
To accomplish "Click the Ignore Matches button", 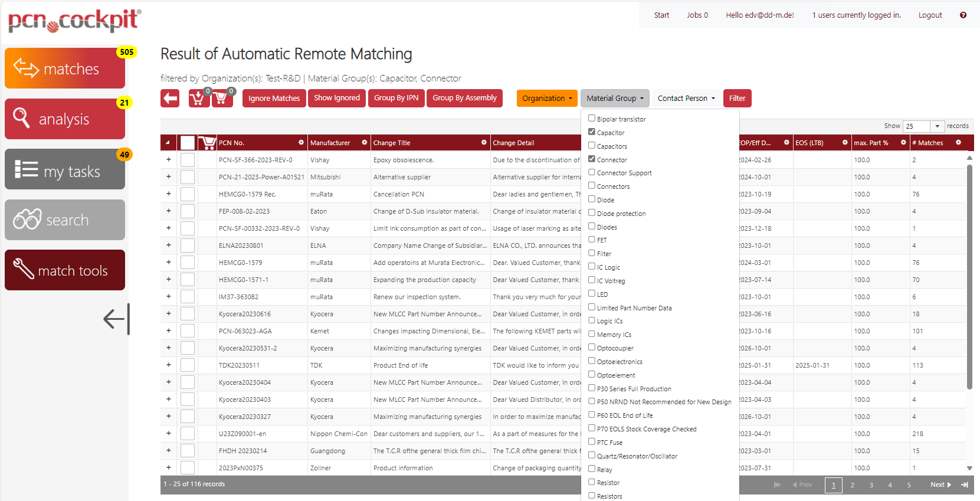I will pos(274,98).
